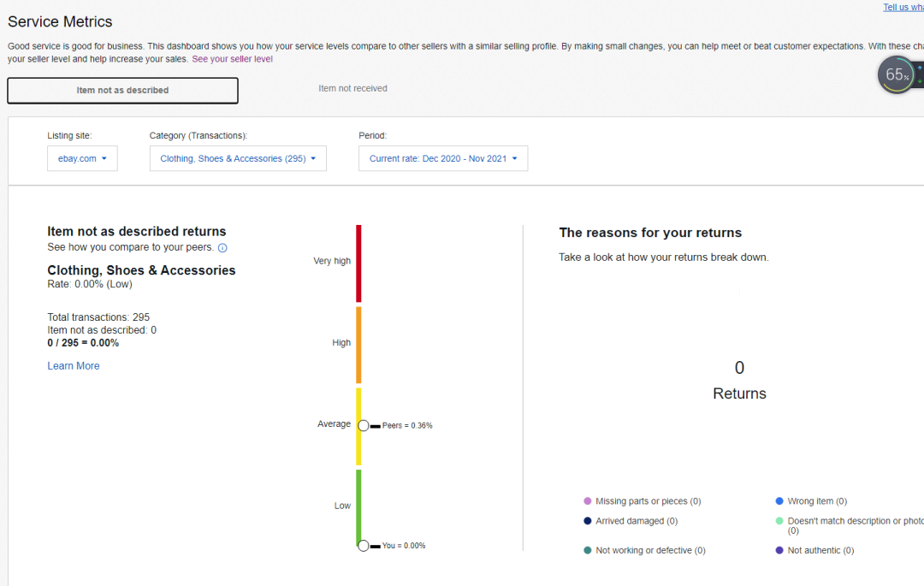Open the Period current rate dropdown
The width and height of the screenshot is (924, 586).
point(442,158)
